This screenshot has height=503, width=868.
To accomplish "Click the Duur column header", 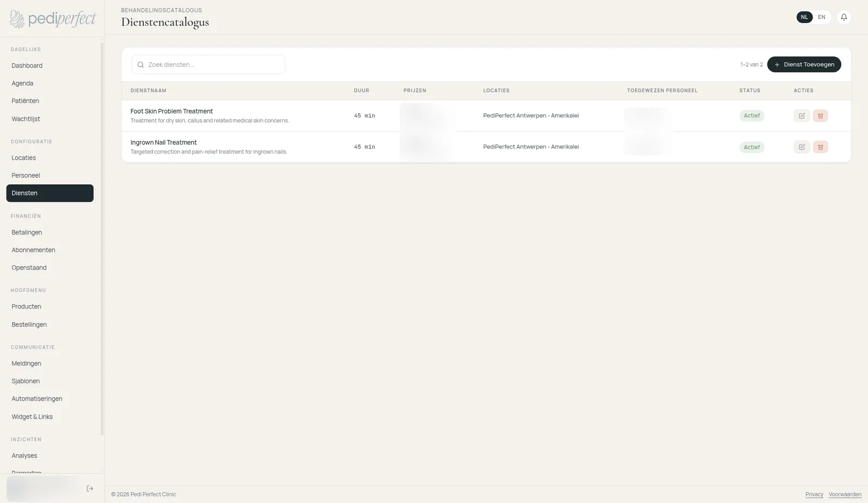I will [x=361, y=91].
